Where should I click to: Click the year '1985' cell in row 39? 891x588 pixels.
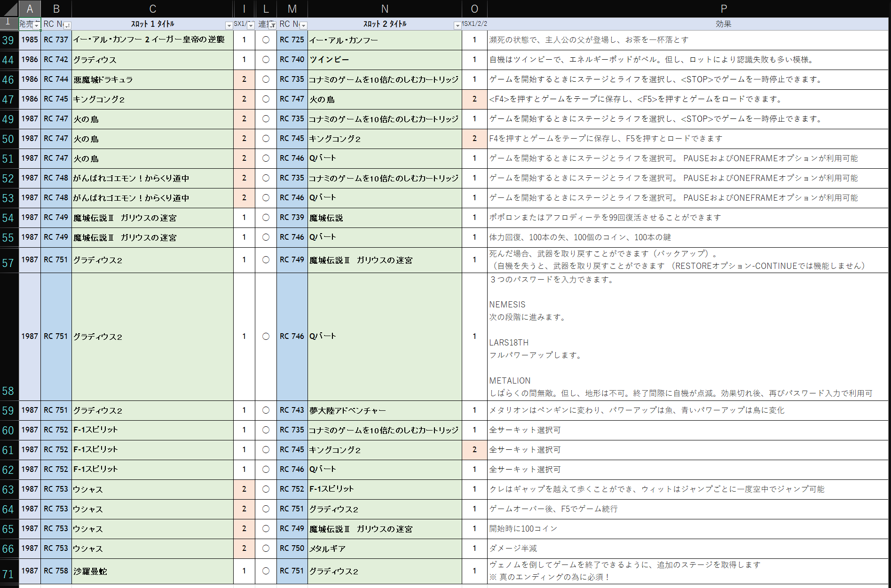[30, 40]
